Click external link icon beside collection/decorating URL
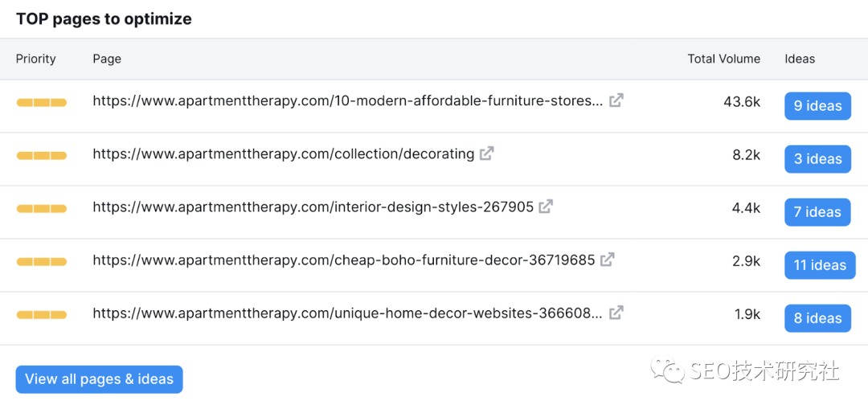Screen dimensions: 868x409 pyautogui.click(x=486, y=153)
